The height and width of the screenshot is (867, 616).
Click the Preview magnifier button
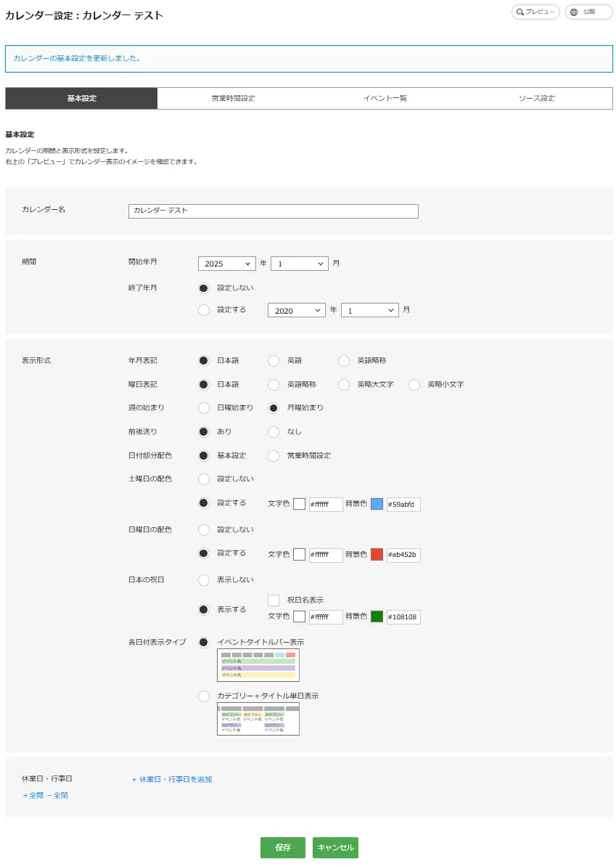pyautogui.click(x=535, y=12)
